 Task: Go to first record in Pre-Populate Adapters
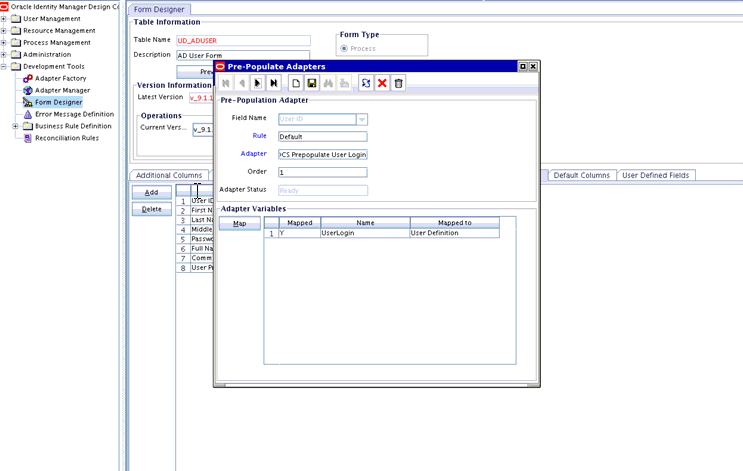(226, 83)
